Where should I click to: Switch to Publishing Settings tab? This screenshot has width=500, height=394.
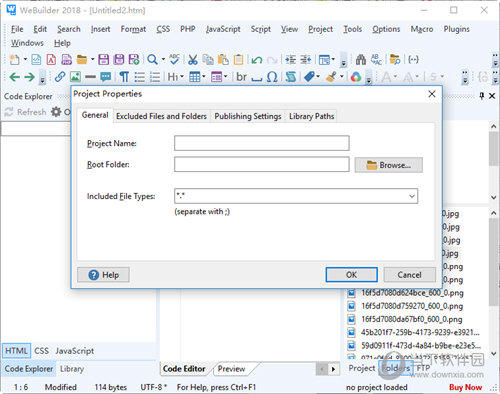(x=248, y=116)
